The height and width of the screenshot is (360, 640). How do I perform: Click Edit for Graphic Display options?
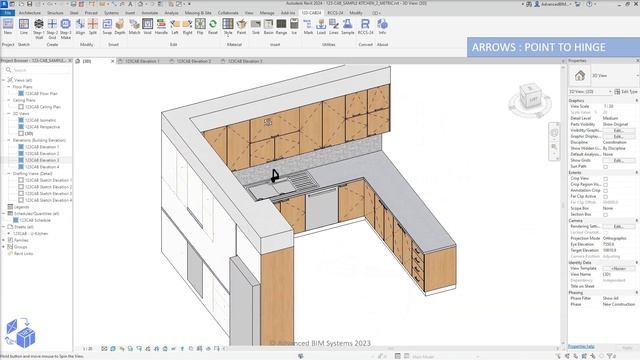(618, 136)
